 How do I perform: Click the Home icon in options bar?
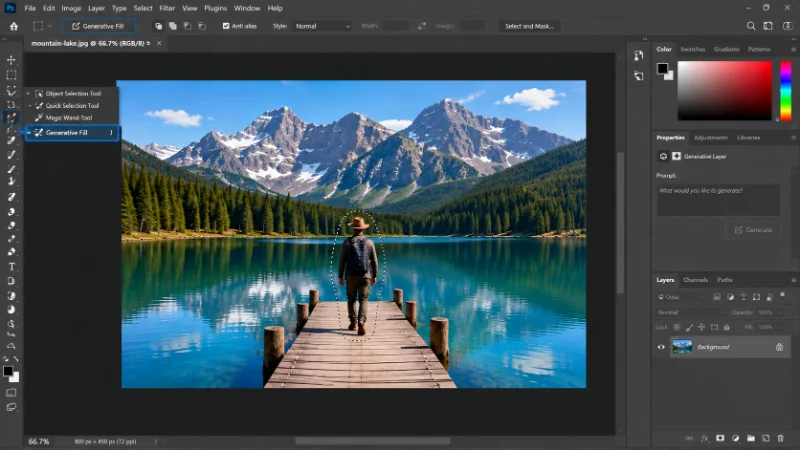coord(14,26)
